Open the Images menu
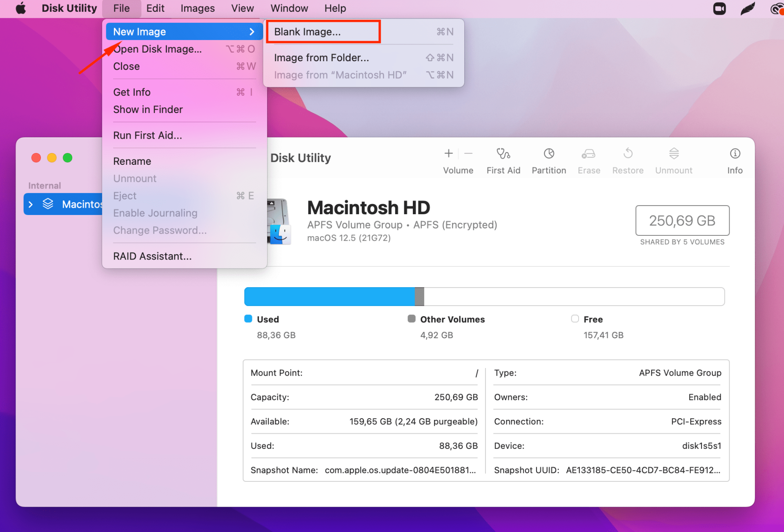This screenshot has width=784, height=532. click(x=197, y=8)
